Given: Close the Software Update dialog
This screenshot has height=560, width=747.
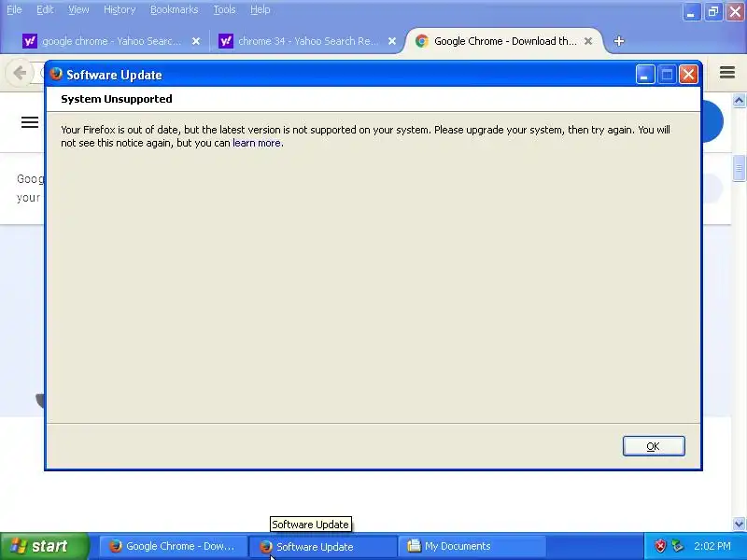Looking at the screenshot, I should [688, 75].
